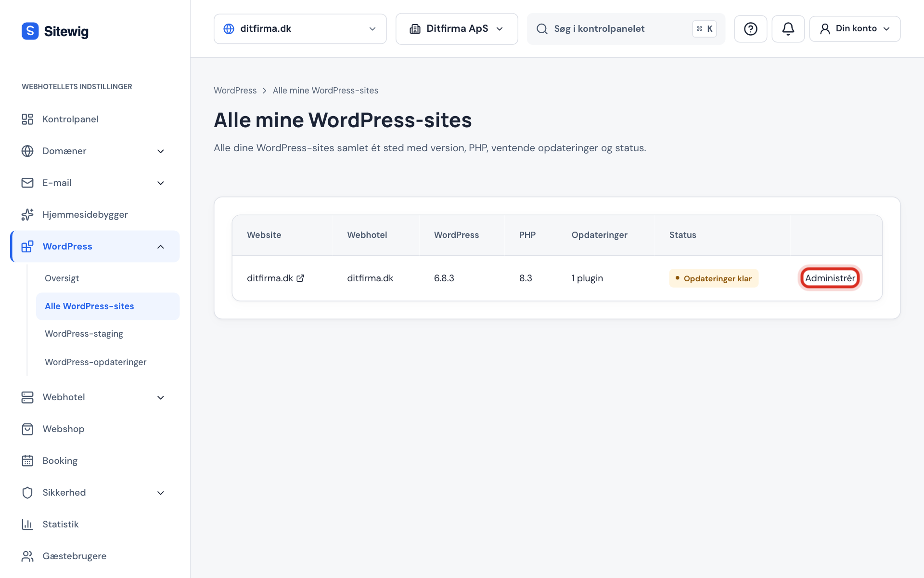924x578 pixels.
Task: Click the '1 plugin' updates cell
Action: (x=587, y=278)
